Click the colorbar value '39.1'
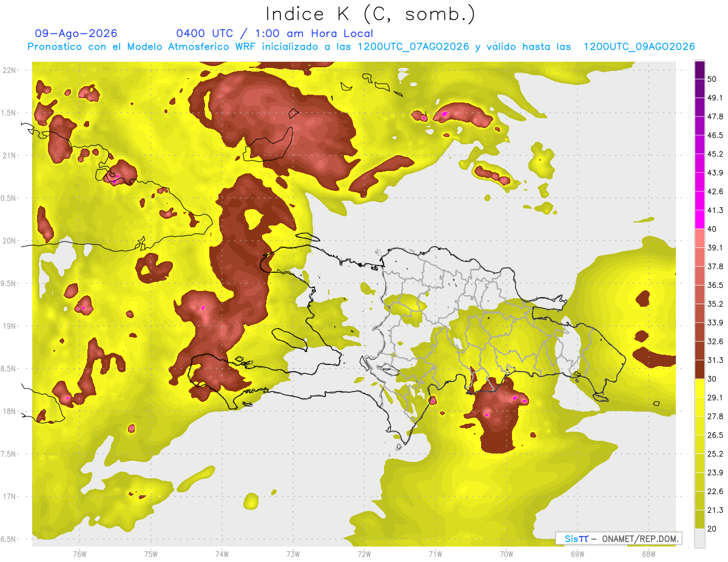 (x=715, y=247)
